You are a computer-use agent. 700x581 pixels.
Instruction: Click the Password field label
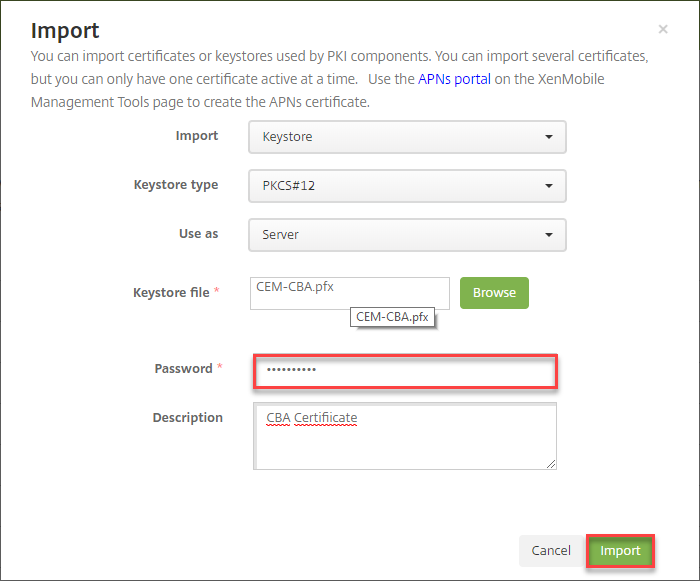pos(183,369)
